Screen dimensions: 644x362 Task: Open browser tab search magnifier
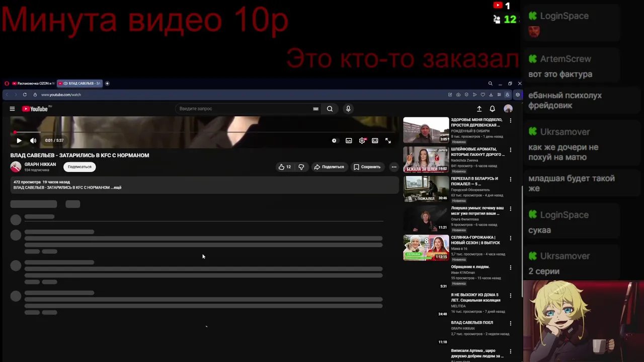[490, 83]
